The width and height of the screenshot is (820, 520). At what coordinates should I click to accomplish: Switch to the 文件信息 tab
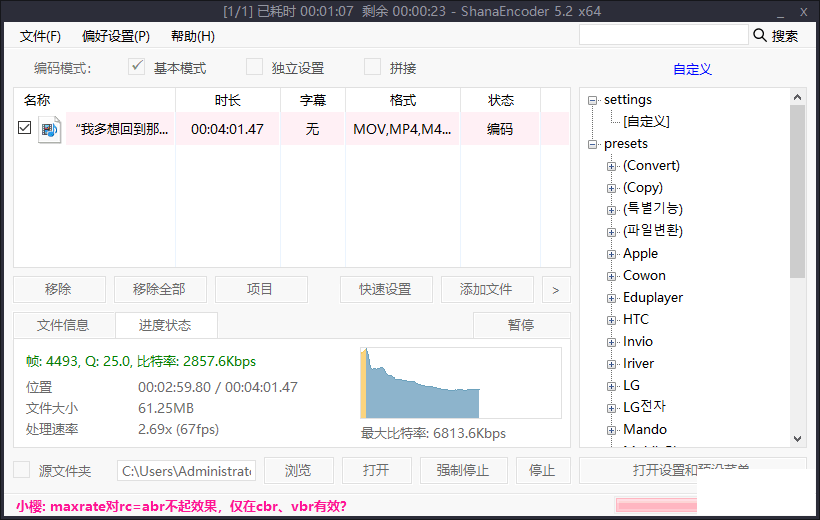click(63, 325)
